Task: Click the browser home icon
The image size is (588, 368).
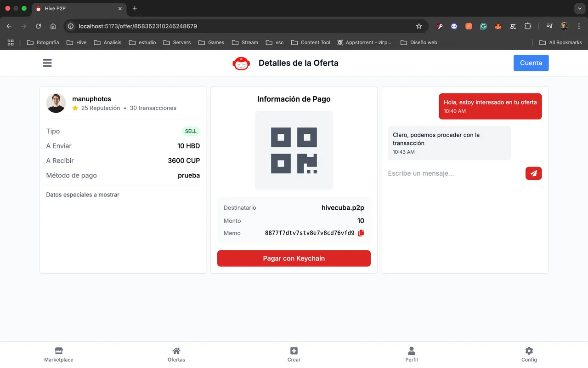Action: 53,26
